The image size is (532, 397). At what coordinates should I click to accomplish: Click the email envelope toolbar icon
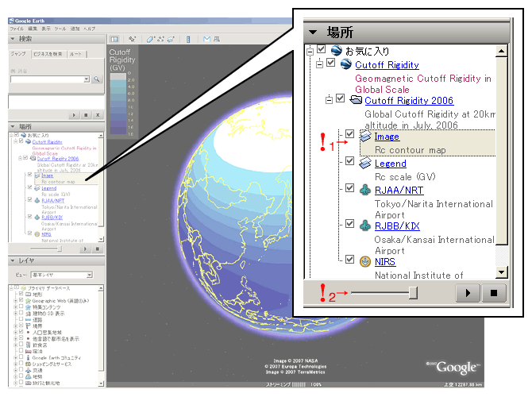pyautogui.click(x=206, y=40)
